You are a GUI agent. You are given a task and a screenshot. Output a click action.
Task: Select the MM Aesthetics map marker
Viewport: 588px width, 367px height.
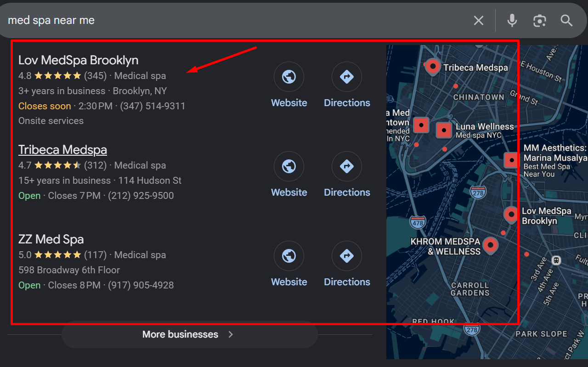tap(511, 160)
